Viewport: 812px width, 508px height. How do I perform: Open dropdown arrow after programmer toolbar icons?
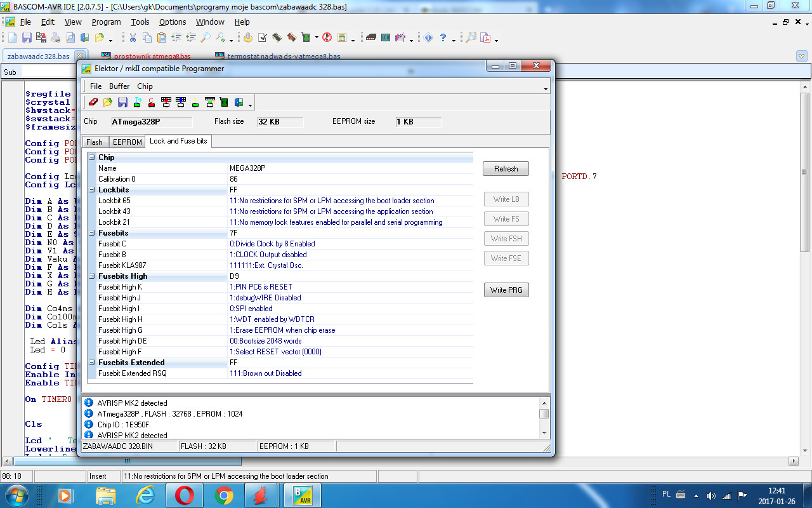pos(251,105)
